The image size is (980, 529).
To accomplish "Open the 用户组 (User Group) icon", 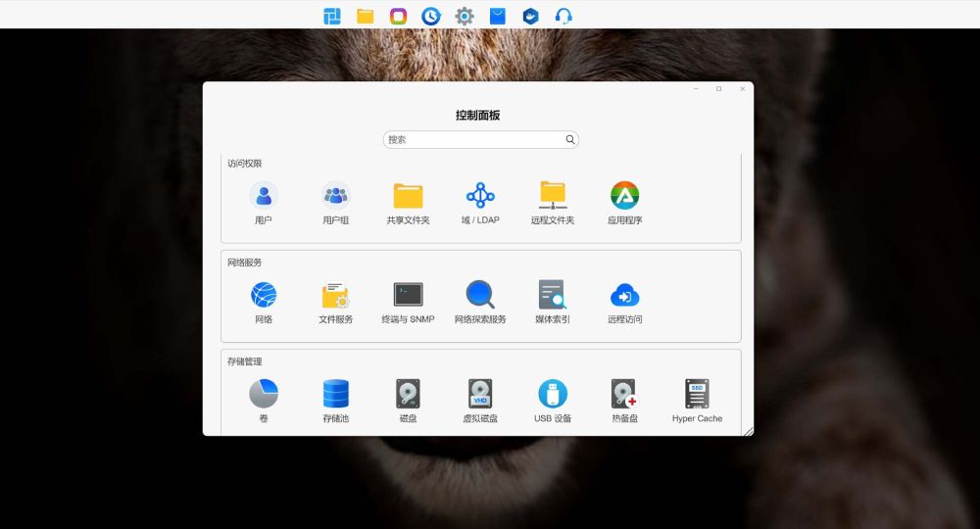I will pyautogui.click(x=335, y=197).
